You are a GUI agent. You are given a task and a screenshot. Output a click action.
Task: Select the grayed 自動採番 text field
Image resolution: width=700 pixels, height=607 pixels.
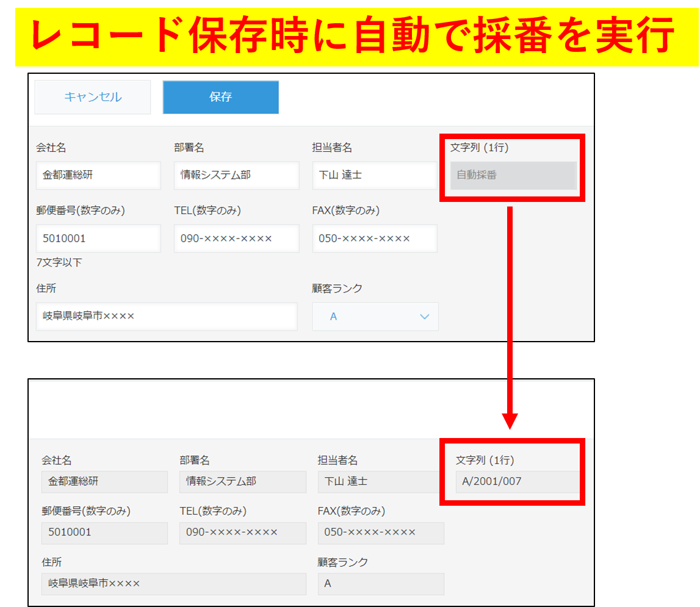pyautogui.click(x=513, y=176)
